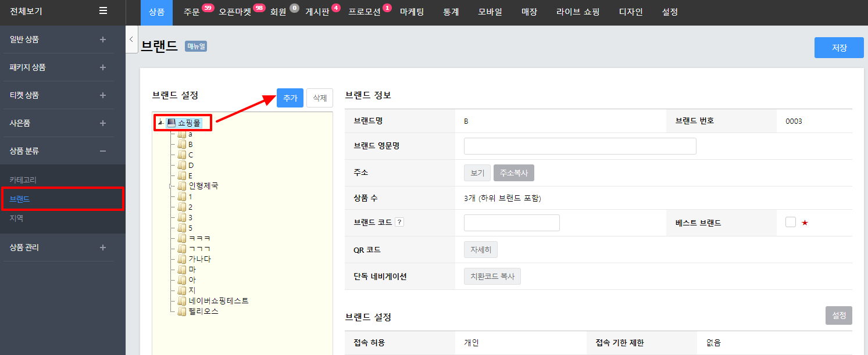Select tree item 마
This screenshot has height=355, width=868.
pos(192,270)
